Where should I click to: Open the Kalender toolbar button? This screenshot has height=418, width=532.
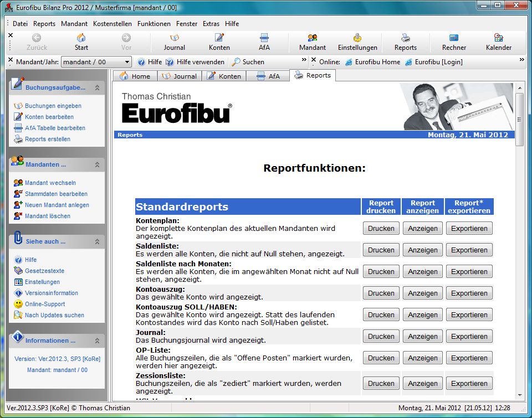(498, 43)
